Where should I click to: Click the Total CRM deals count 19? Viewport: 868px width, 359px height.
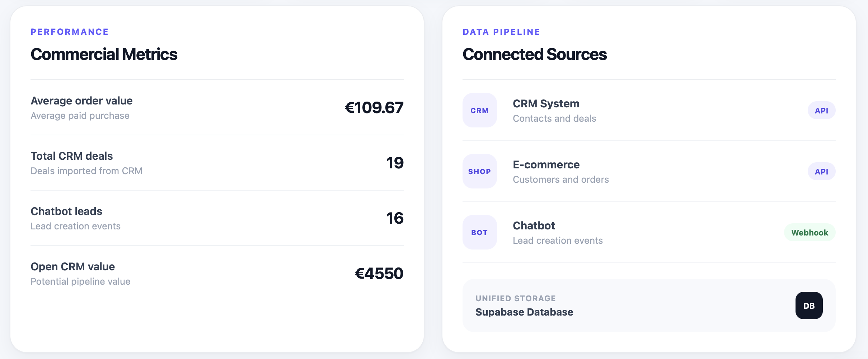click(x=395, y=163)
